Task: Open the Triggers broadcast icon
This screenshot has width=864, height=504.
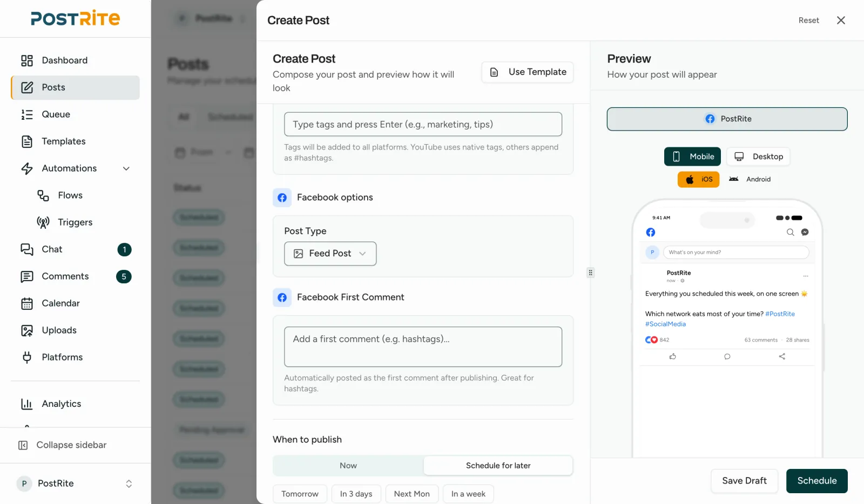Action: click(x=43, y=222)
